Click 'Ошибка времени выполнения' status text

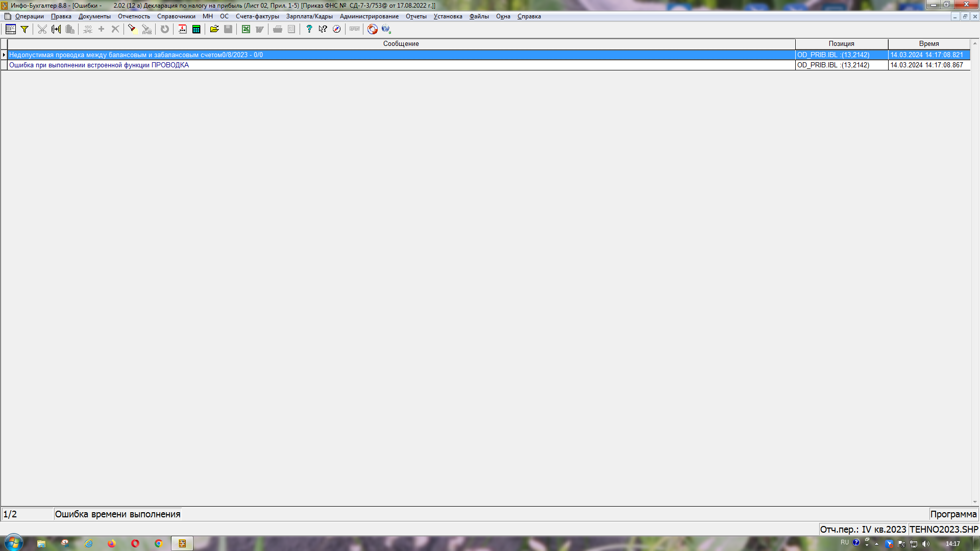118,514
